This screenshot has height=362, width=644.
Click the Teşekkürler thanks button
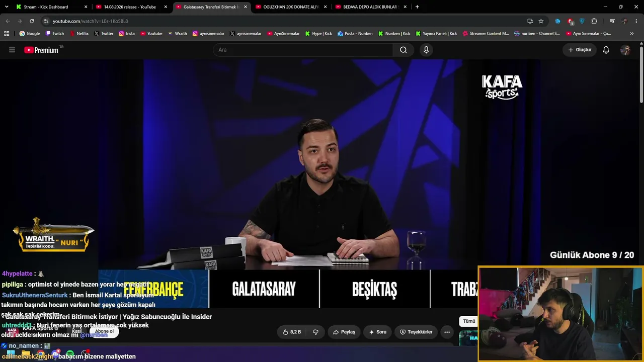tap(416, 332)
